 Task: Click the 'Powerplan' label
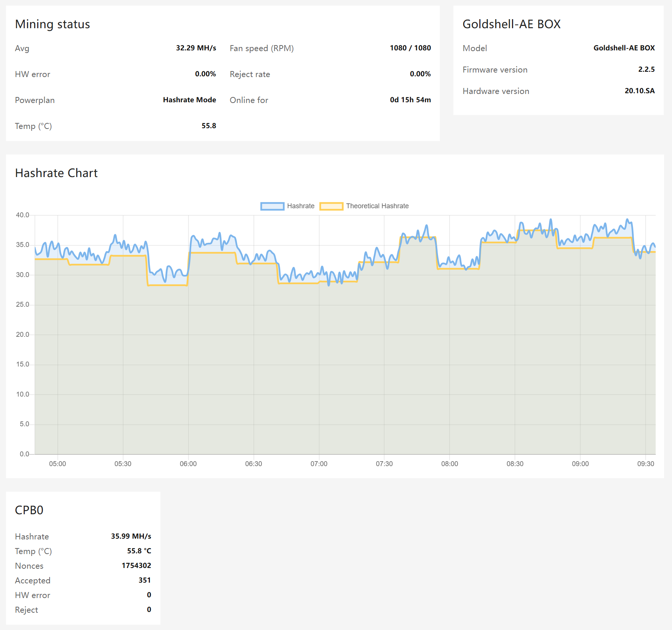point(35,100)
